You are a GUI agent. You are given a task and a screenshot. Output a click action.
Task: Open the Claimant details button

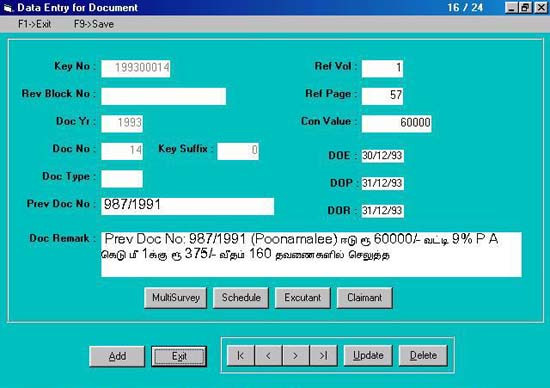click(x=364, y=298)
